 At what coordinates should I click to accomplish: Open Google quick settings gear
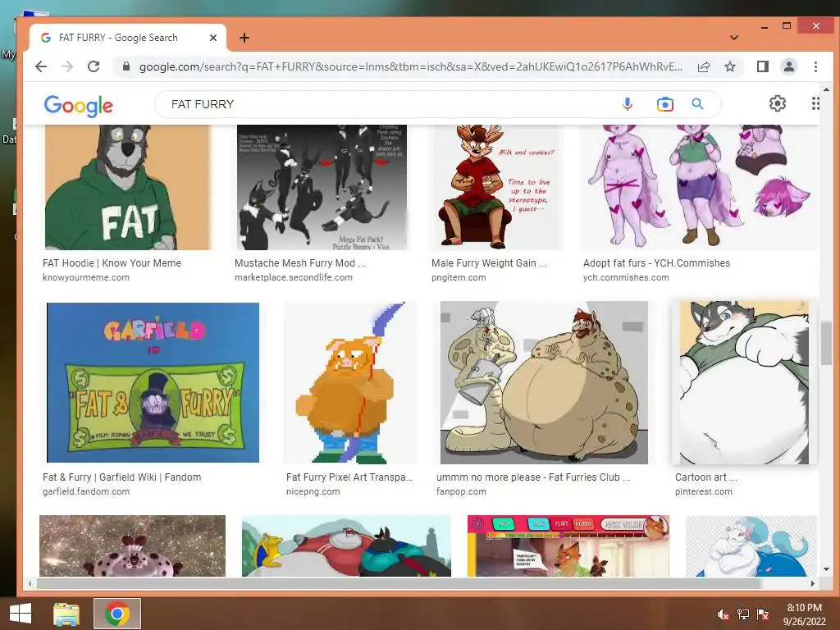click(778, 103)
